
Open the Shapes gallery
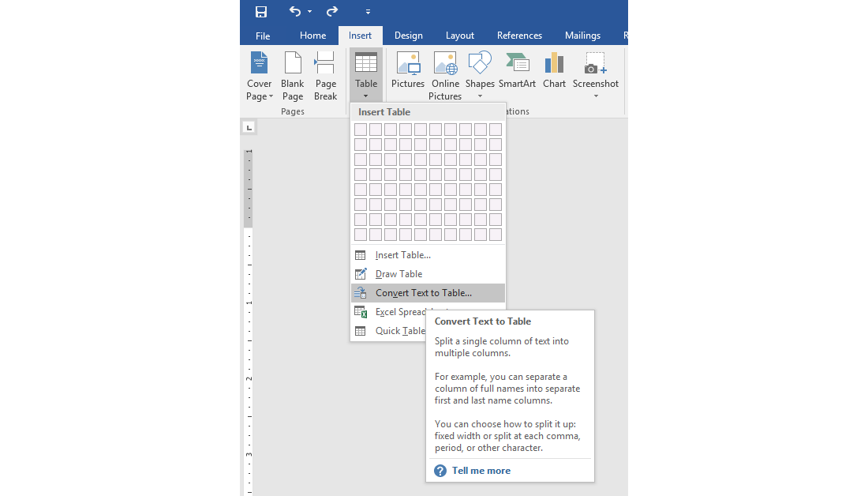pos(480,75)
